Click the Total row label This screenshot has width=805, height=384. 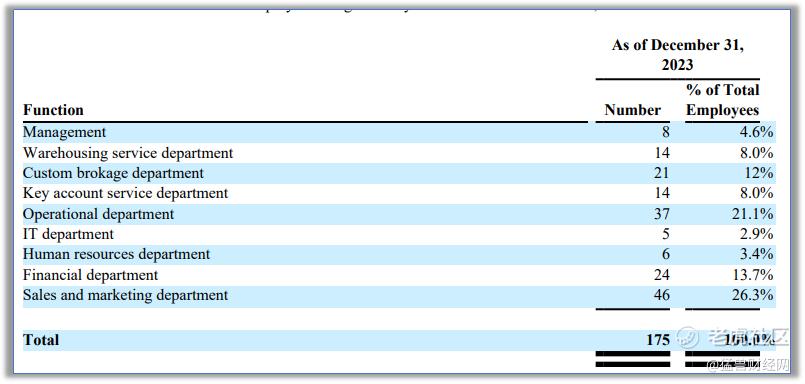click(x=41, y=340)
